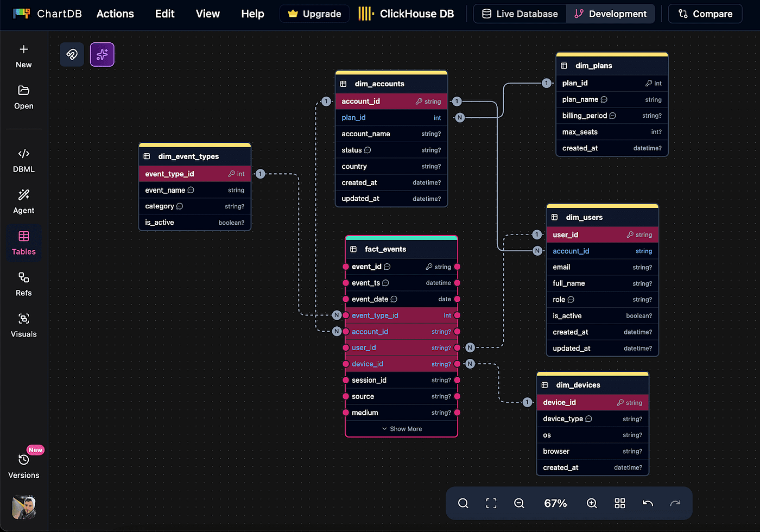
Task: Click the purple AI sparkle button
Action: point(102,54)
